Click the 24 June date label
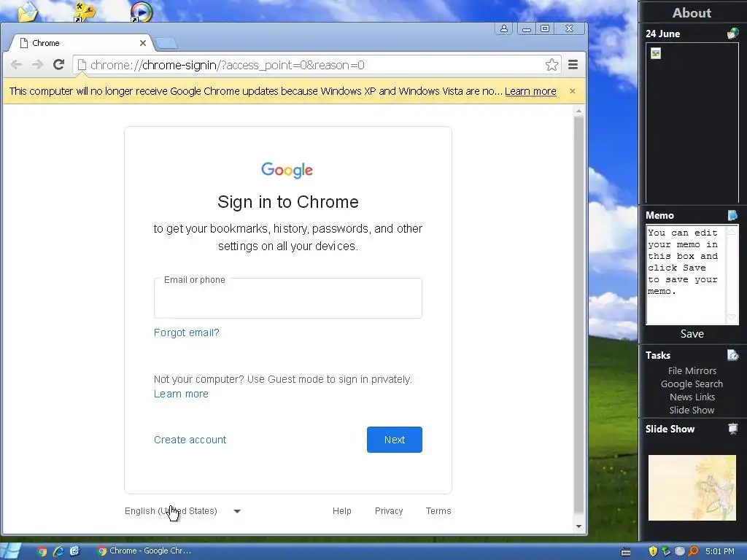 662,34
